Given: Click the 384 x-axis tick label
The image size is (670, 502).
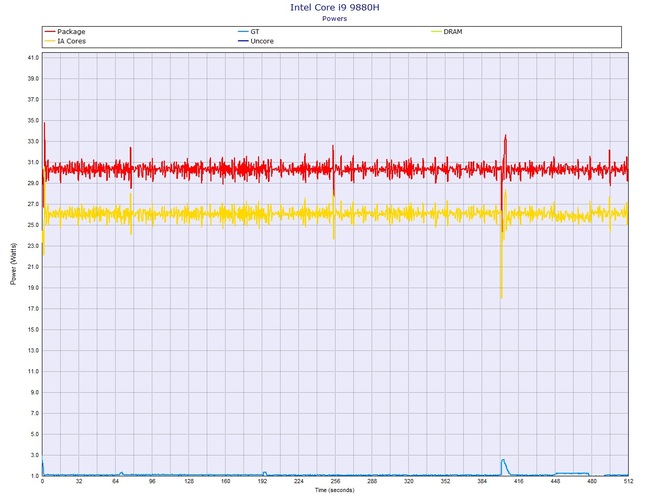Looking at the screenshot, I should click(482, 481).
